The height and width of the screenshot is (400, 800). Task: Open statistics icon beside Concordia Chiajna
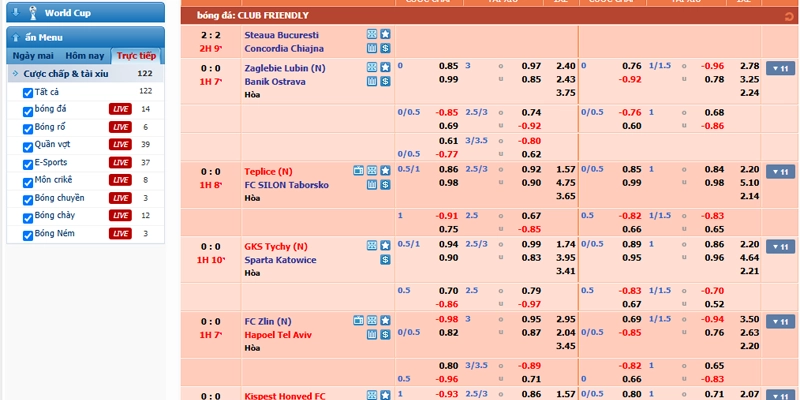(372, 48)
